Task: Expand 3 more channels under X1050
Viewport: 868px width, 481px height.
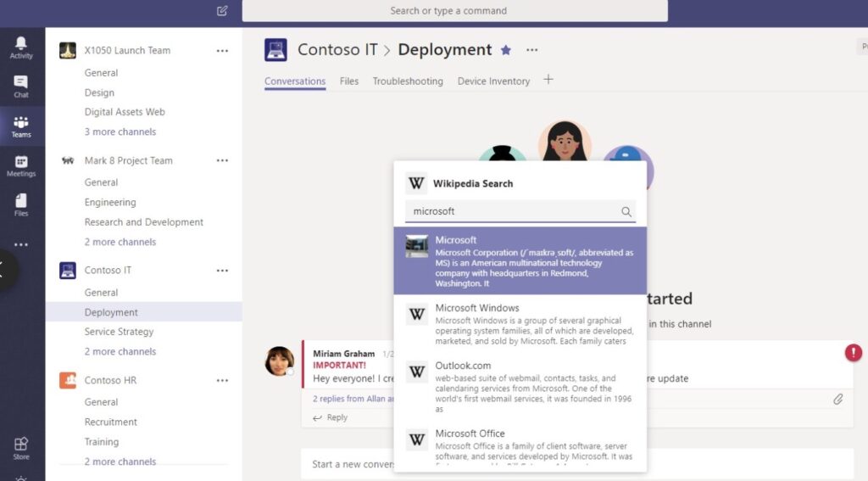Action: [120, 131]
